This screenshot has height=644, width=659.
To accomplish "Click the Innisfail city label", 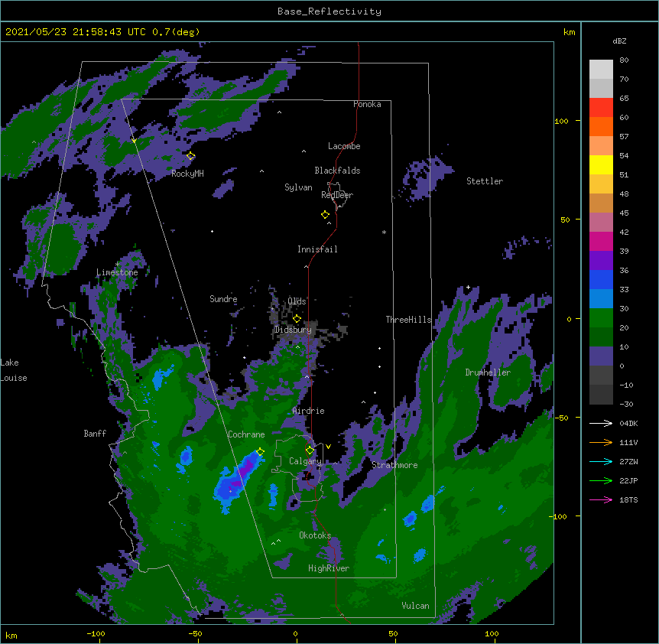I will (317, 249).
